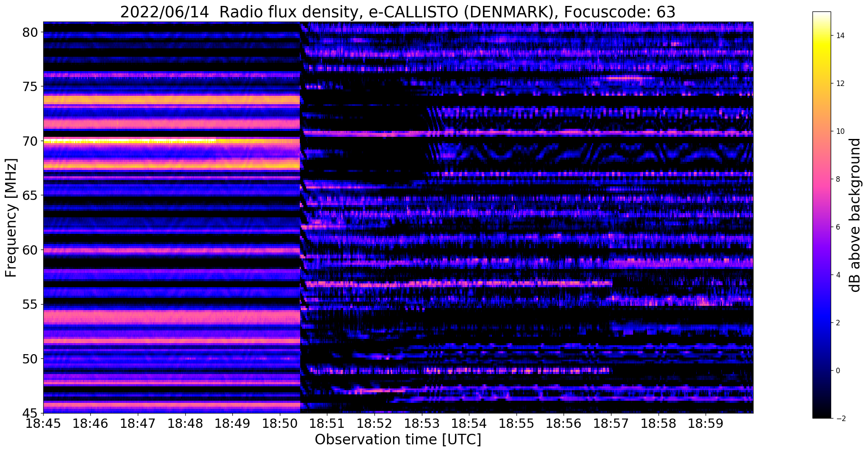868x452 pixels.
Task: Click the 18:55 time tick label
Action: 516,424
